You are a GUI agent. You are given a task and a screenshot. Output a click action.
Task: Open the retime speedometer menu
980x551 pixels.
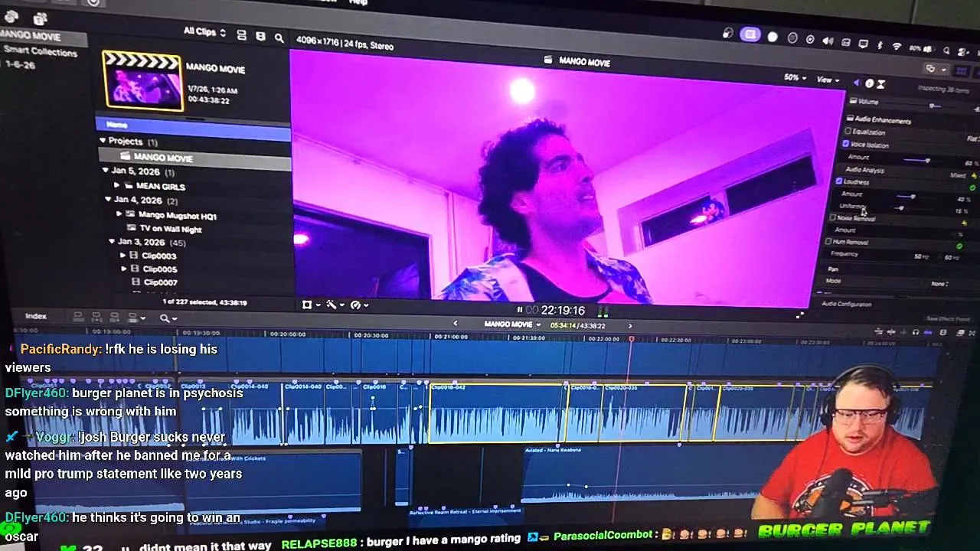pyautogui.click(x=356, y=305)
